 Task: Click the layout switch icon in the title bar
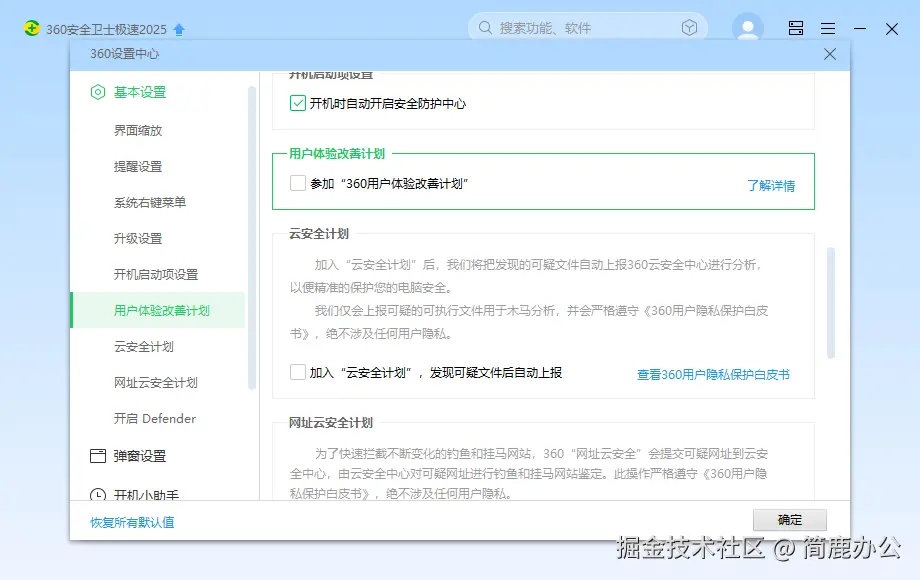point(796,28)
